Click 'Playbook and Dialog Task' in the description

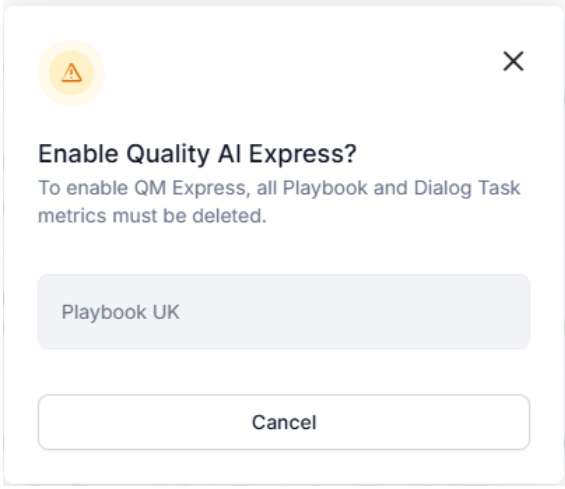401,188
